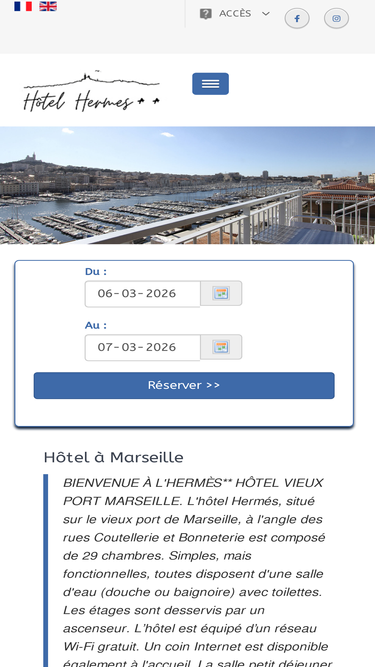Open the hotel's Facebook page icon

point(297,19)
